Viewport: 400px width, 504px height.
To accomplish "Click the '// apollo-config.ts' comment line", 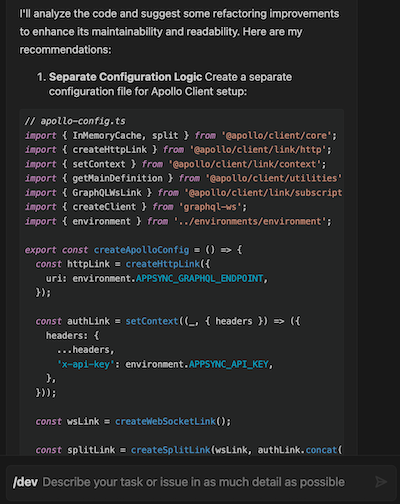I will point(75,121).
